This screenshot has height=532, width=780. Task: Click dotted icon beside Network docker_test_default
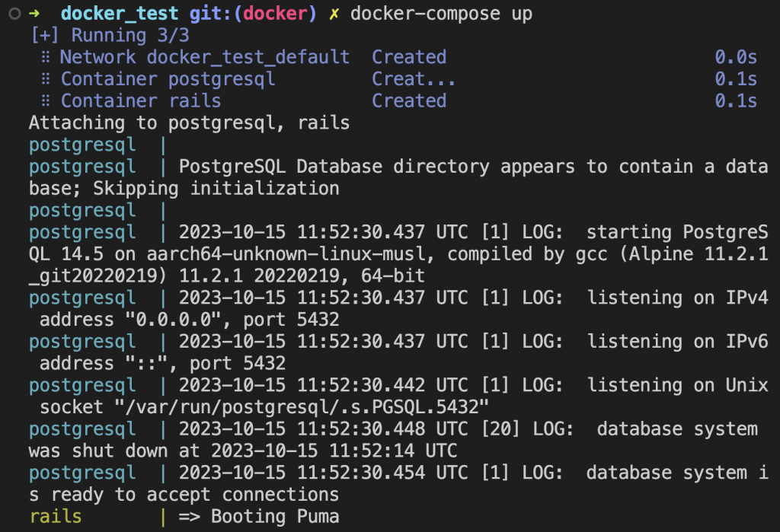pos(45,57)
